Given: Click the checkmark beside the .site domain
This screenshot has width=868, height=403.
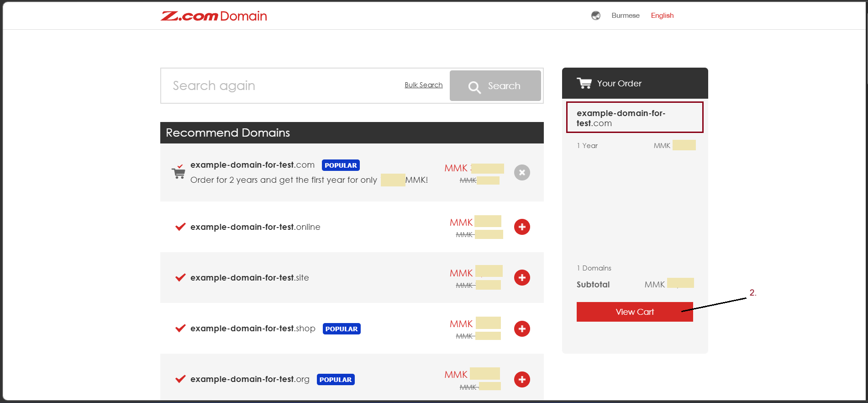Looking at the screenshot, I should [x=180, y=277].
